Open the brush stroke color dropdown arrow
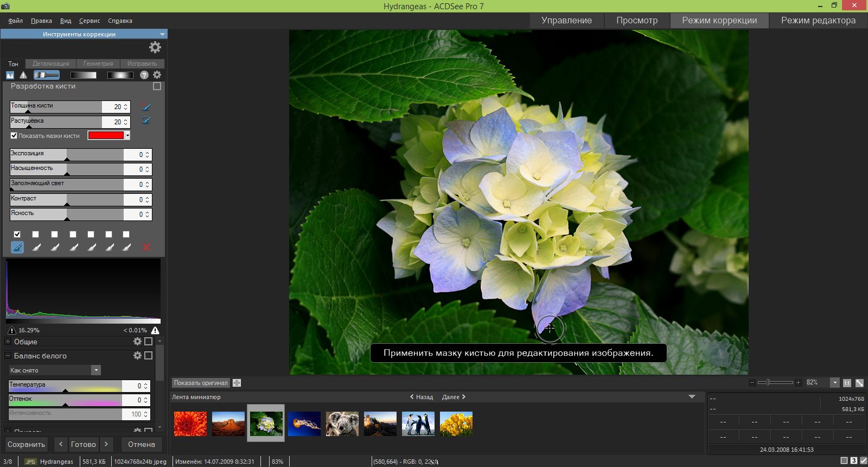This screenshot has height=467, width=868. [x=127, y=136]
